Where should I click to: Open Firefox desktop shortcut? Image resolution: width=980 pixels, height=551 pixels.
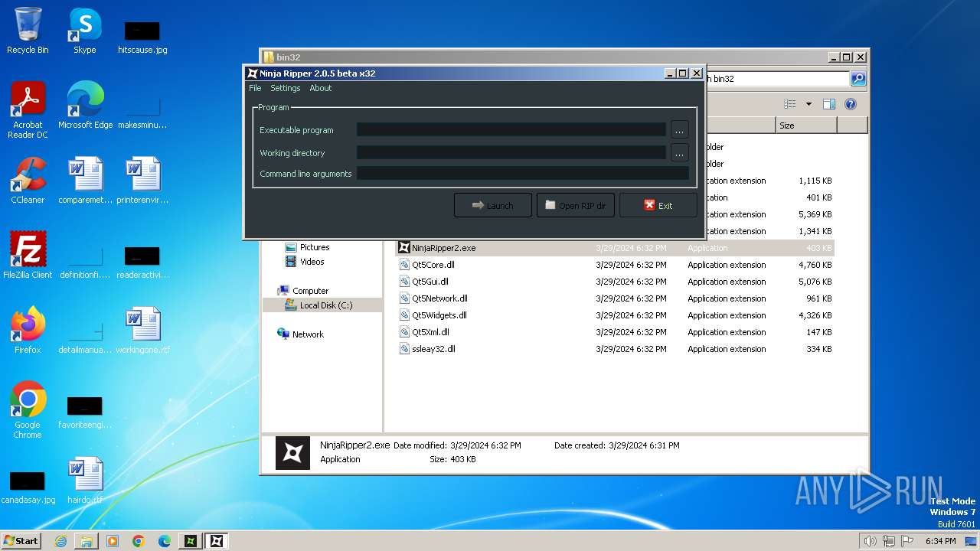28,331
